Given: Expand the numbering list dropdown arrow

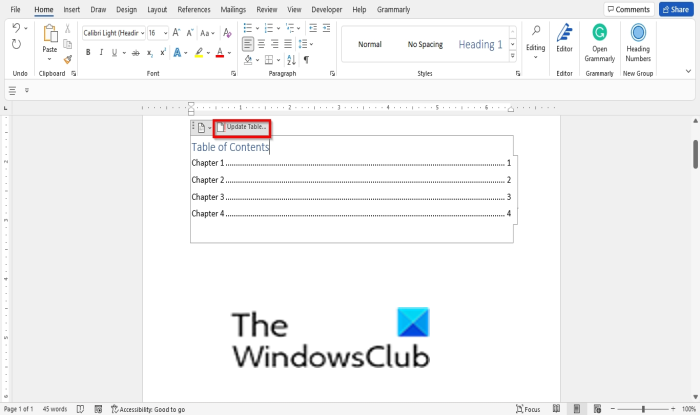Looking at the screenshot, I should [278, 28].
